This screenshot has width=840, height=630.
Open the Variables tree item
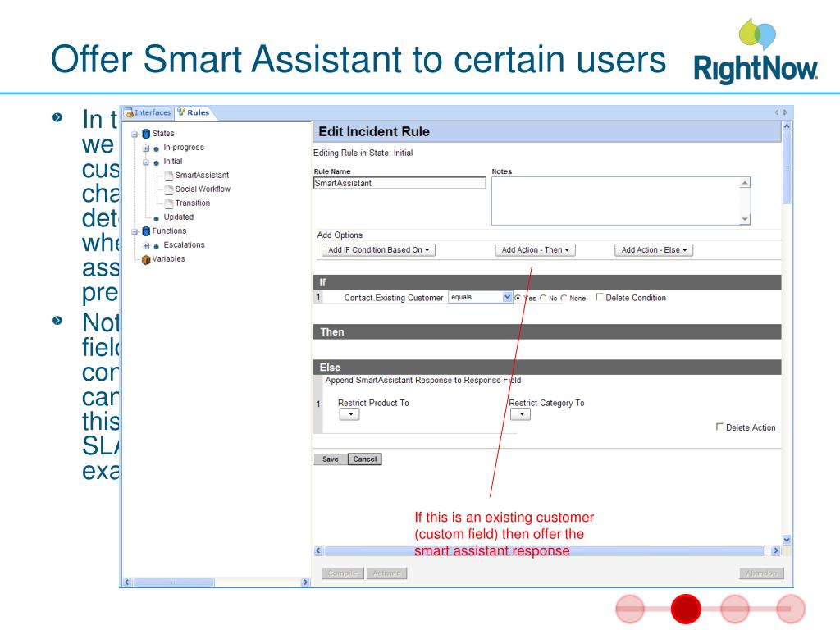point(168,258)
